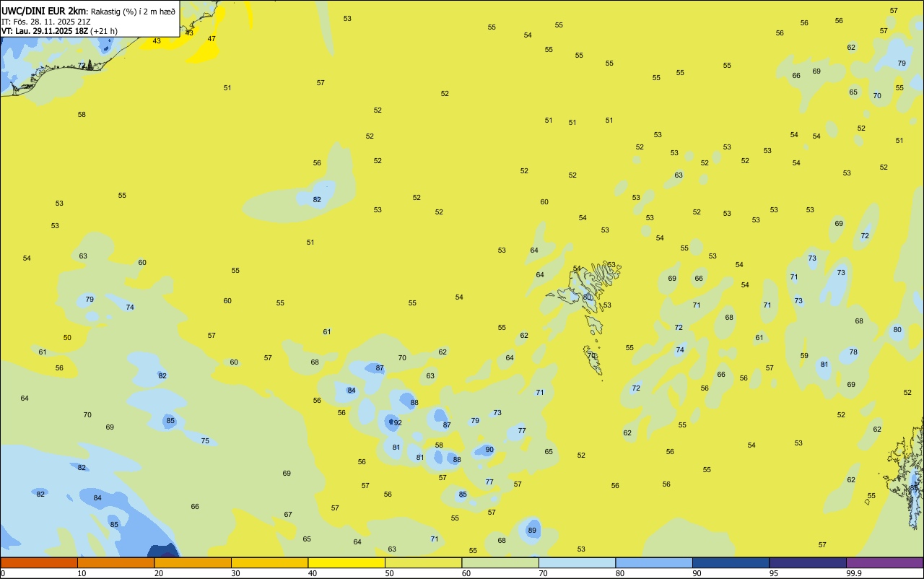Select the 30–40 amber legend block
924x579 pixels.
click(x=269, y=562)
